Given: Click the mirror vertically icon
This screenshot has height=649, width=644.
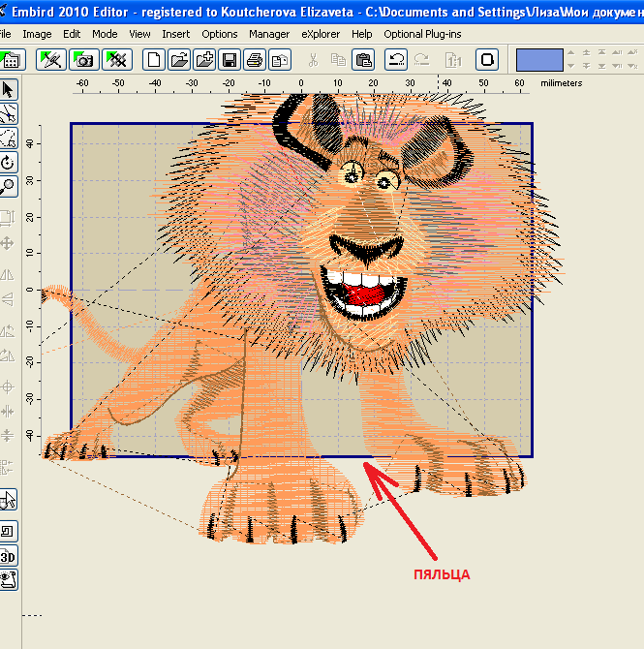Looking at the screenshot, I should pos(7,299).
